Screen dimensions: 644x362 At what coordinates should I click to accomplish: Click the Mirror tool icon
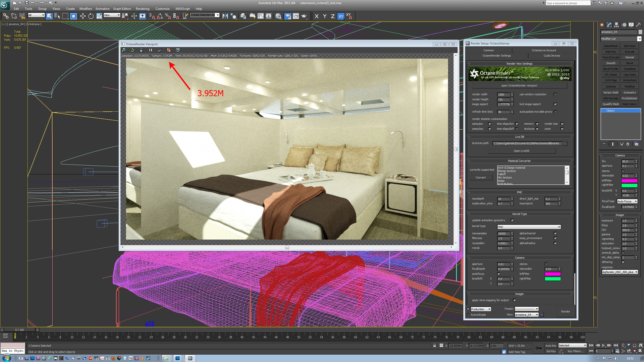[x=225, y=16]
